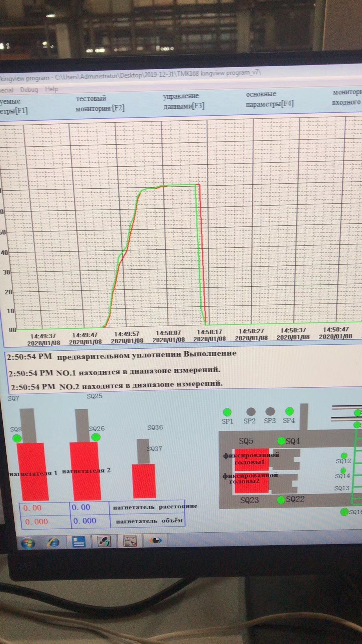The height and width of the screenshot is (644, 362).
Task: Select the red нагнетателя 2 cylinder block
Action: pos(85,471)
